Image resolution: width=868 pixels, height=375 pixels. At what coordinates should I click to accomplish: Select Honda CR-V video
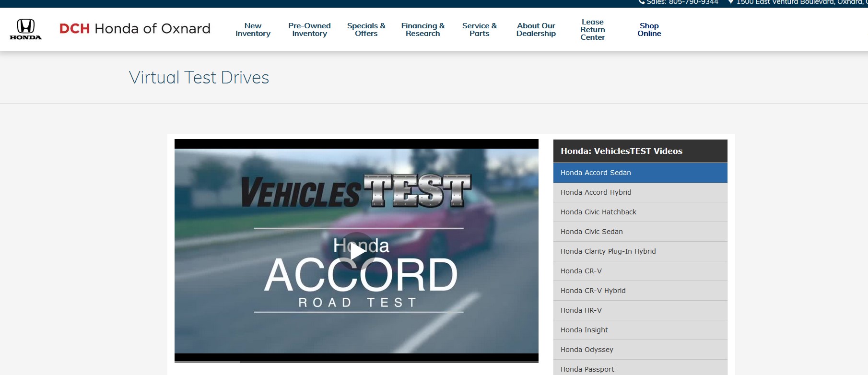640,271
